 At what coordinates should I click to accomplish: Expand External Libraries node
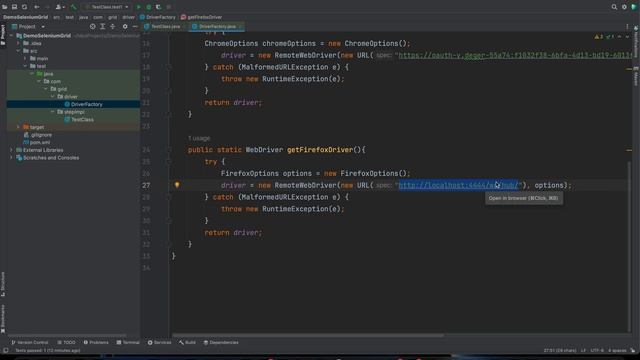pyautogui.click(x=11, y=150)
